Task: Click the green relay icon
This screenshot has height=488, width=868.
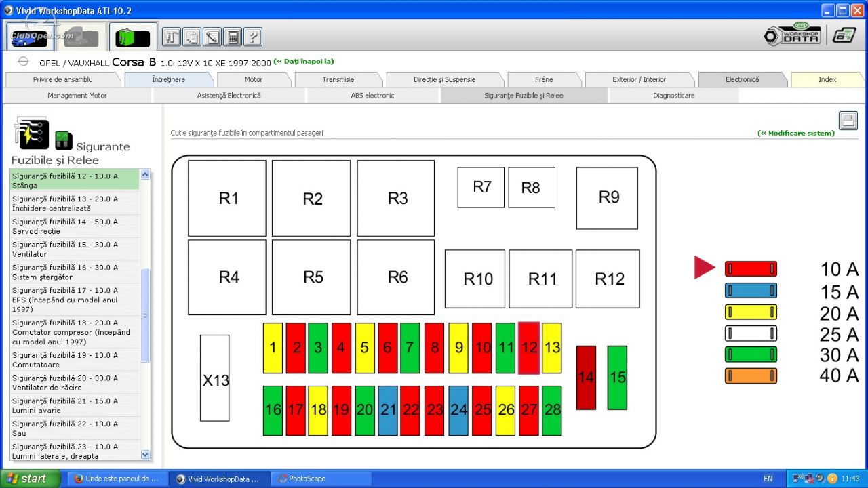Action: pyautogui.click(x=63, y=140)
